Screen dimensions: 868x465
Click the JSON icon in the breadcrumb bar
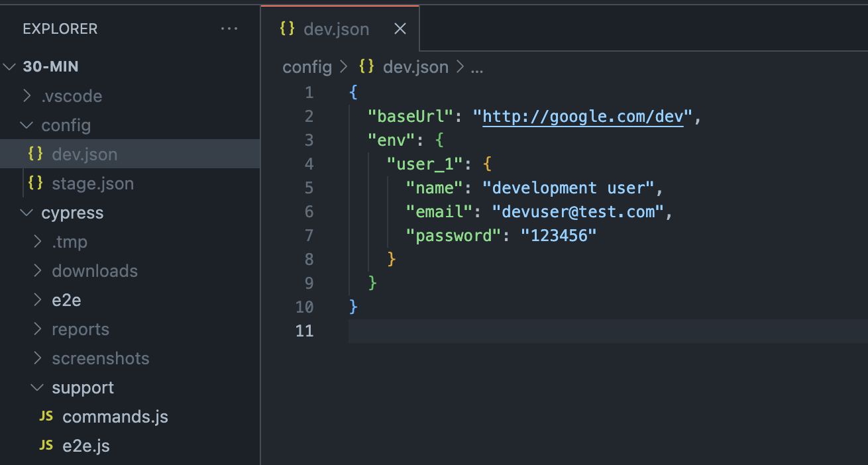(365, 66)
